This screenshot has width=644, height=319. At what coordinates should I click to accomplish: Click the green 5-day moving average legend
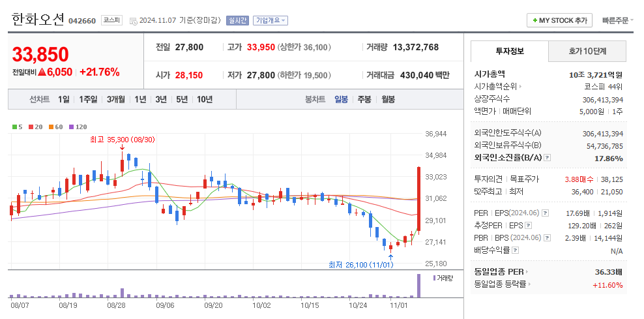[x=17, y=127]
